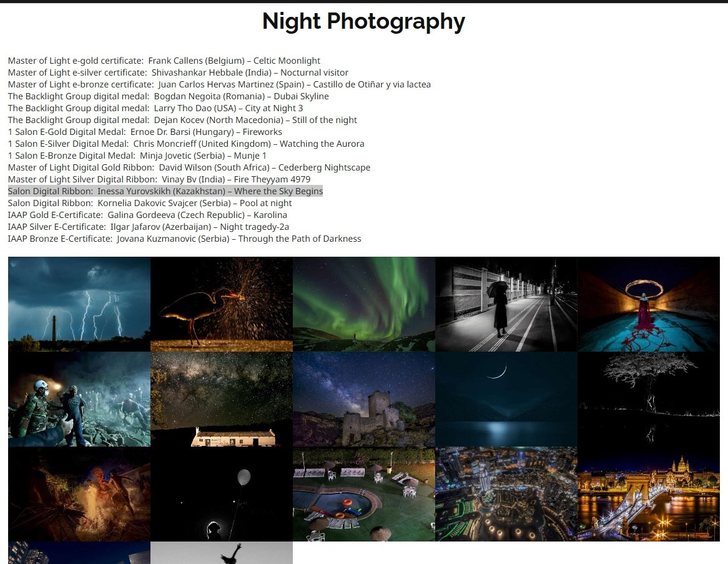Open the red dress fire ring photo
Image resolution: width=728 pixels, height=564 pixels.
pos(649,304)
